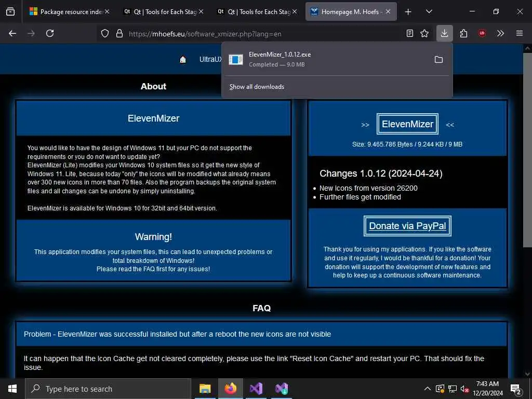Close the Homepage M. Hoefs tab

pos(388,11)
